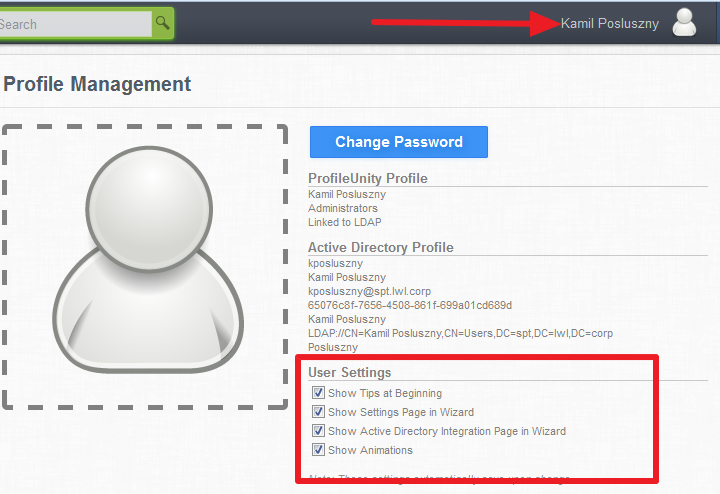Select the GUID starting with 65076c8f
720x494 pixels.
(x=410, y=305)
